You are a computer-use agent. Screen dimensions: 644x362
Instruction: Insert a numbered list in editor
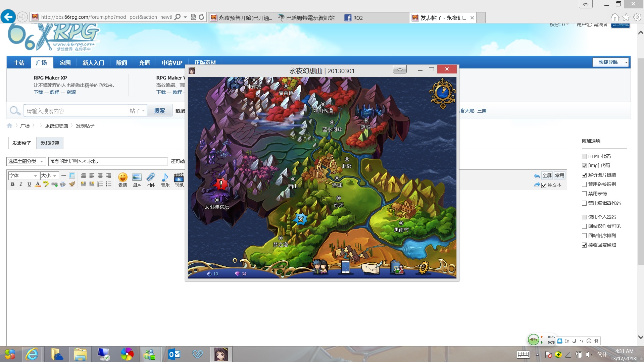(100, 184)
